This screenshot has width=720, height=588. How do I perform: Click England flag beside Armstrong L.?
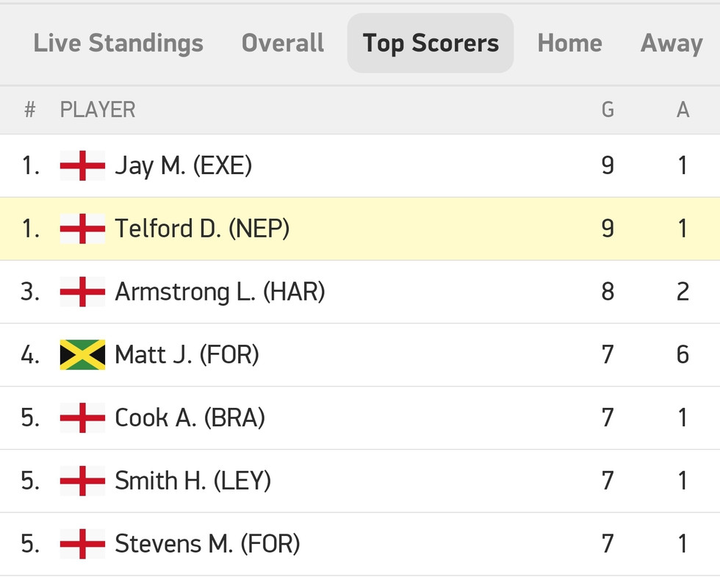[x=82, y=291]
